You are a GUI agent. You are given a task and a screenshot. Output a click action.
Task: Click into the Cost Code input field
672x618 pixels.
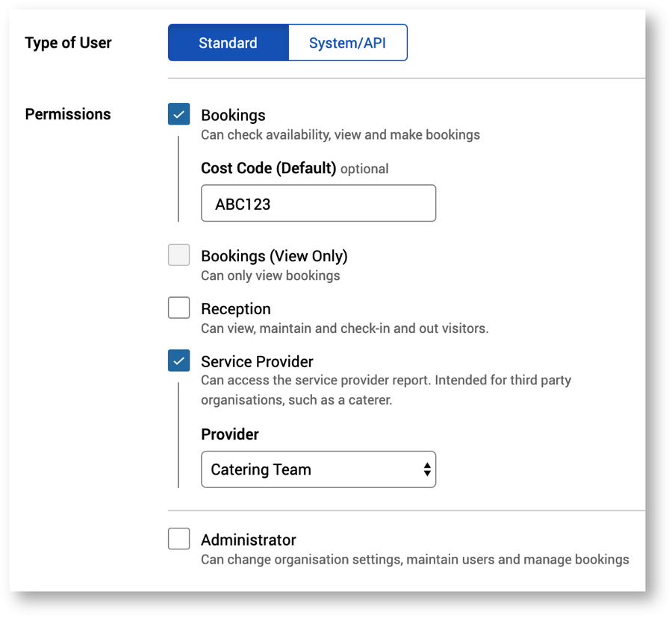pyautogui.click(x=318, y=204)
